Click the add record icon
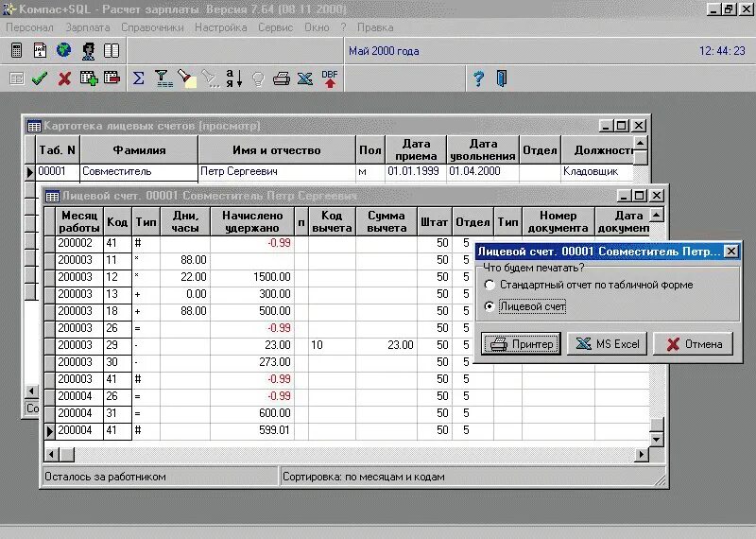The width and height of the screenshot is (756, 539). 89,78
